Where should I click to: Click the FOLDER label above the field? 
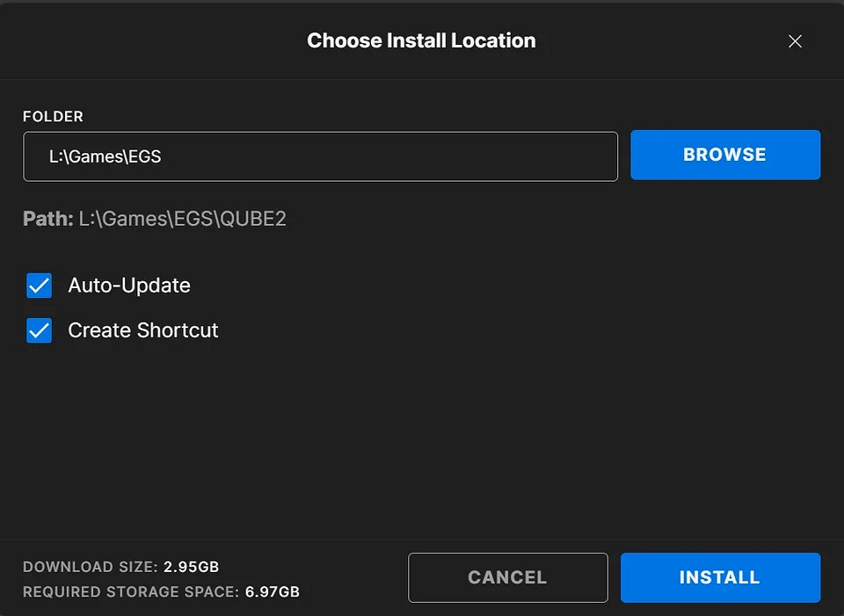click(x=53, y=117)
